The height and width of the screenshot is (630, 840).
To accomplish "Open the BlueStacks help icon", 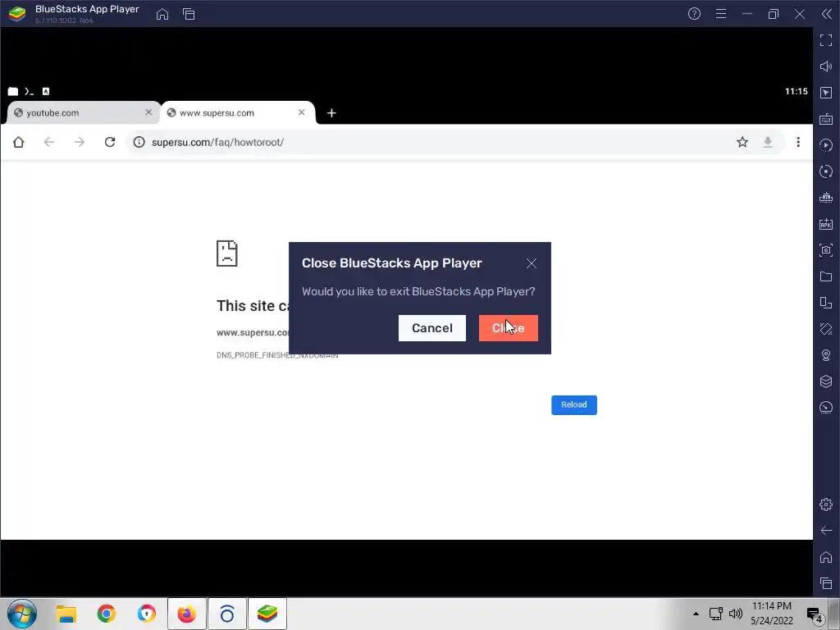I will coord(694,14).
